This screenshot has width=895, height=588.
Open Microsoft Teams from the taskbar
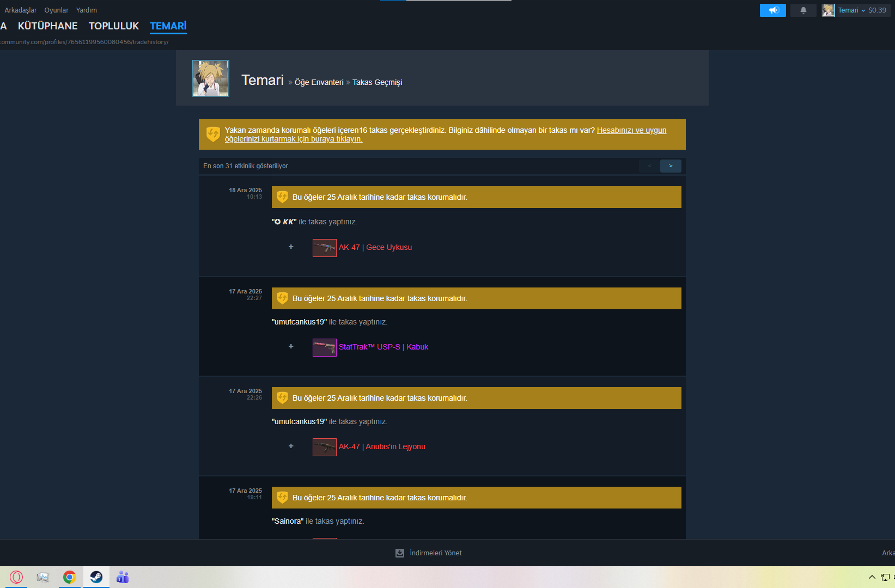point(123,577)
